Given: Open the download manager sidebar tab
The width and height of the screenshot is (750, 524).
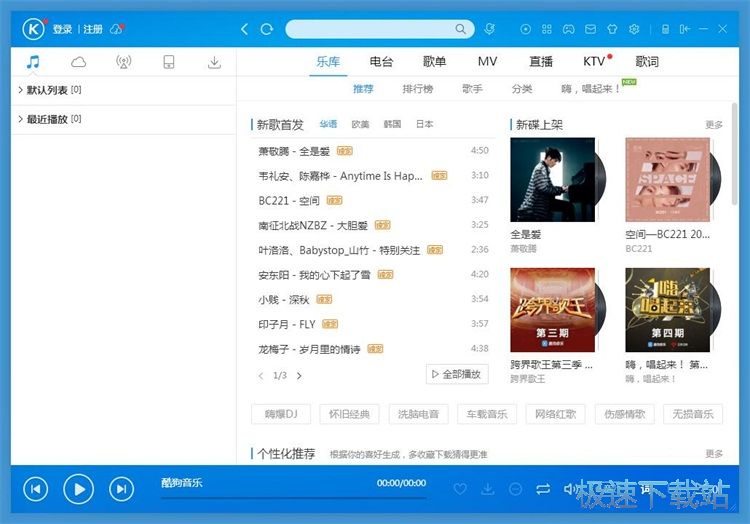Looking at the screenshot, I should pyautogui.click(x=214, y=62).
